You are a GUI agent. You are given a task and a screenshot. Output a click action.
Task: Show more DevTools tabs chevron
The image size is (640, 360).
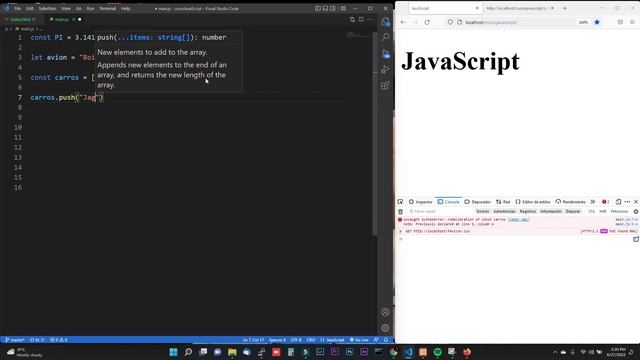[593, 202]
